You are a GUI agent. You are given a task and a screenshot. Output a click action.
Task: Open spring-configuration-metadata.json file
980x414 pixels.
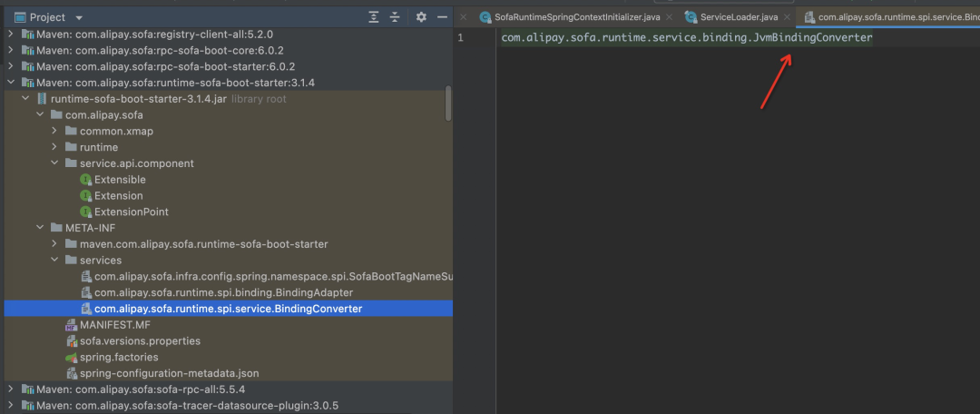[170, 373]
